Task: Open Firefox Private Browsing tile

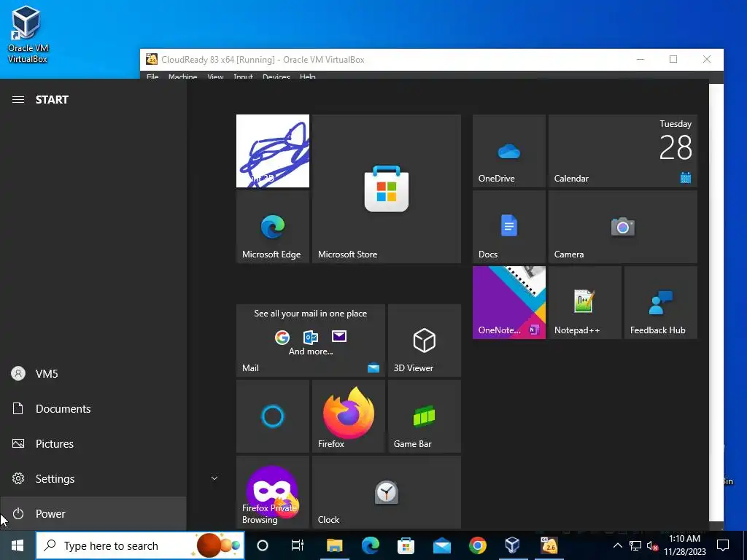Action: (273, 492)
